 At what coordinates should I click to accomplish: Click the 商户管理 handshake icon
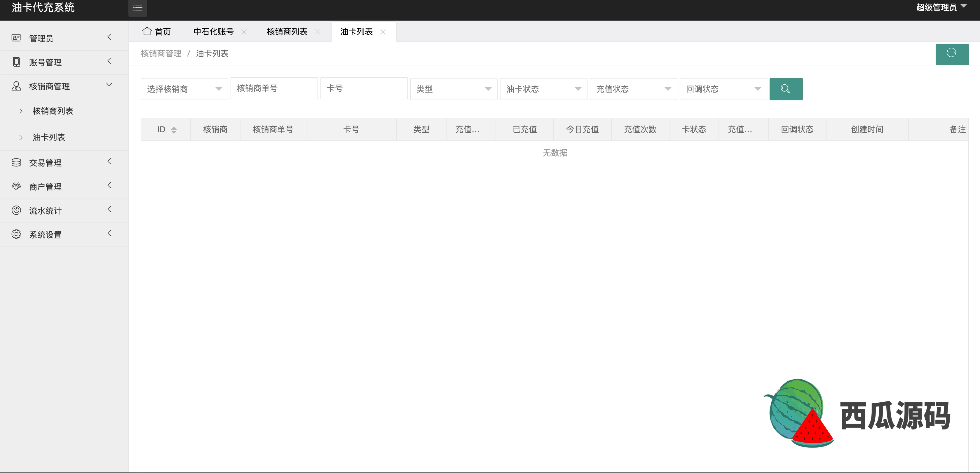(16, 187)
